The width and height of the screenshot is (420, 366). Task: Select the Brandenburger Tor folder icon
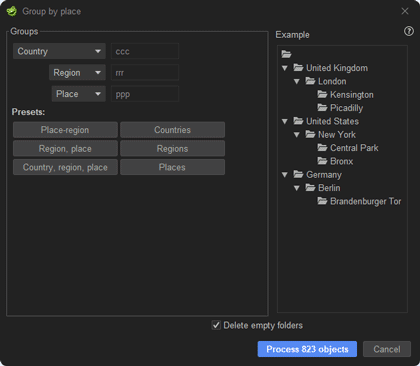pos(322,201)
